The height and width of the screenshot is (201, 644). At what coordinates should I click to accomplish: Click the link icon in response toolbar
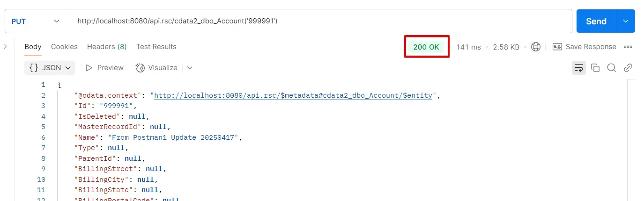click(628, 68)
